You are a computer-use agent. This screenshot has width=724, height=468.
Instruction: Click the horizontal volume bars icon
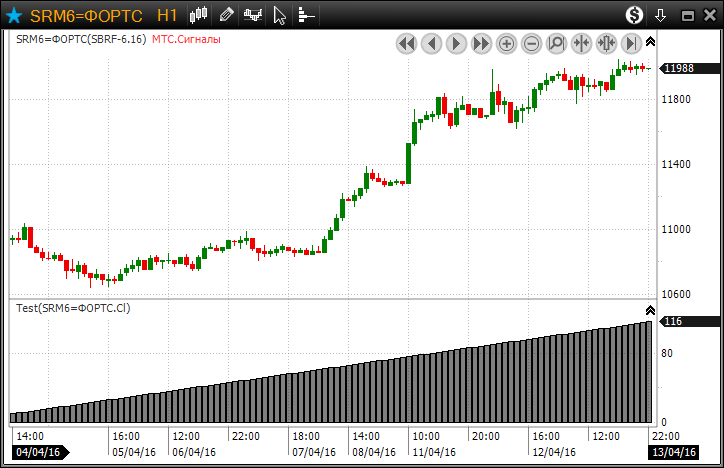point(306,15)
